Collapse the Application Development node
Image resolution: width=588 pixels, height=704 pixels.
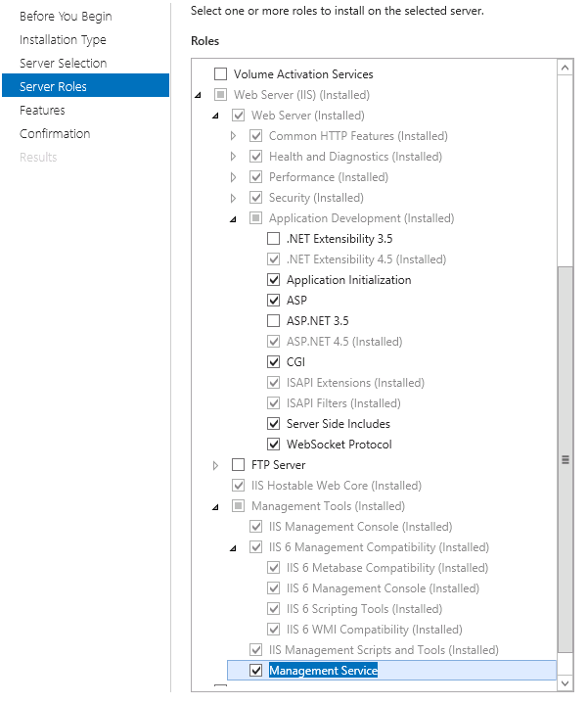[x=233, y=219]
